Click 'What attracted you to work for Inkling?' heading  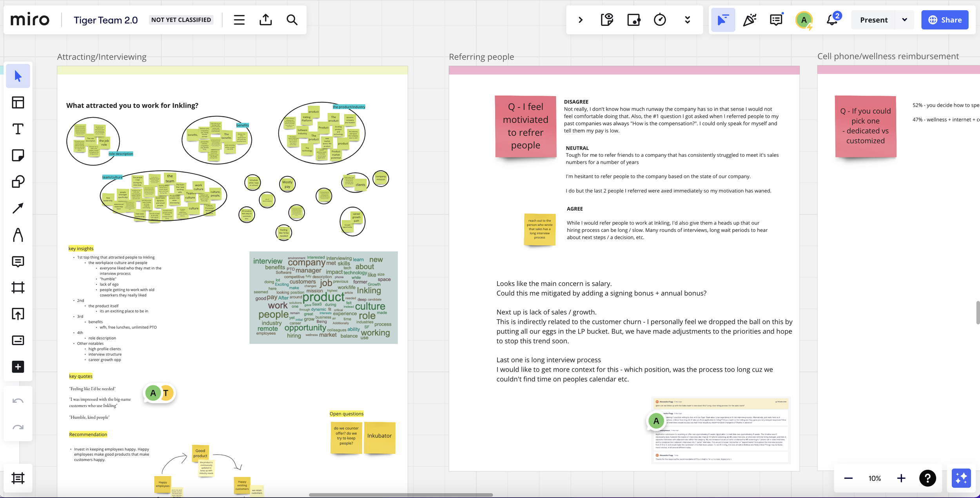[x=132, y=105]
